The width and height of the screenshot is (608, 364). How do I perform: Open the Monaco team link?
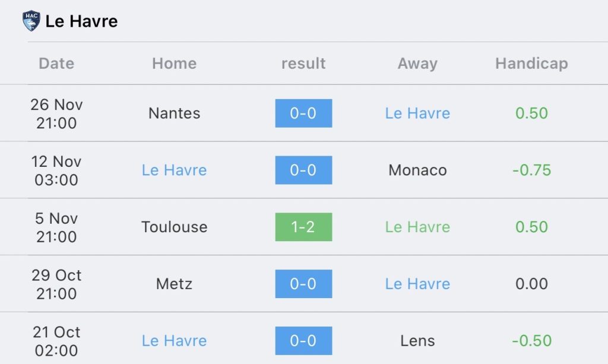point(417,170)
